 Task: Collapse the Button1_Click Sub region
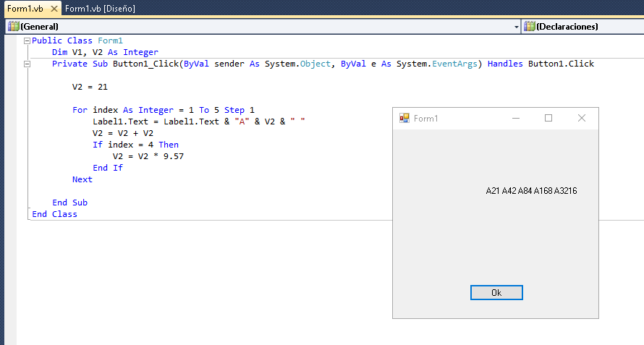click(x=27, y=64)
